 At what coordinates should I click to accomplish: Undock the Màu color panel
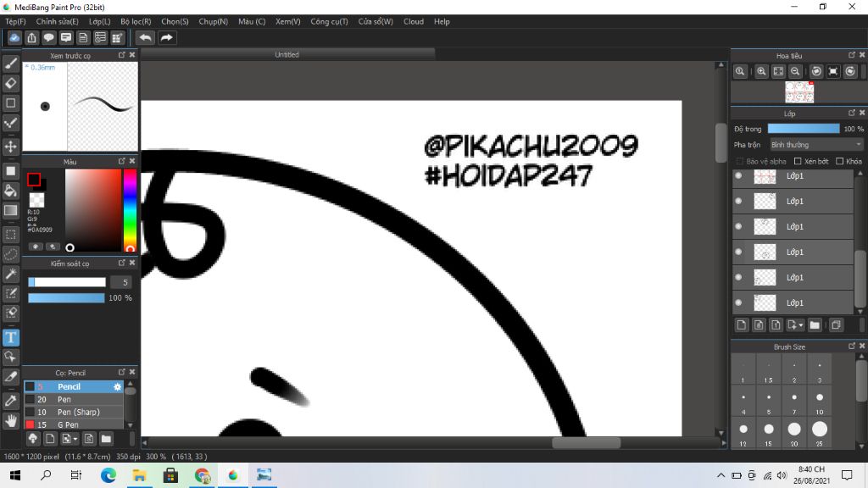click(122, 161)
